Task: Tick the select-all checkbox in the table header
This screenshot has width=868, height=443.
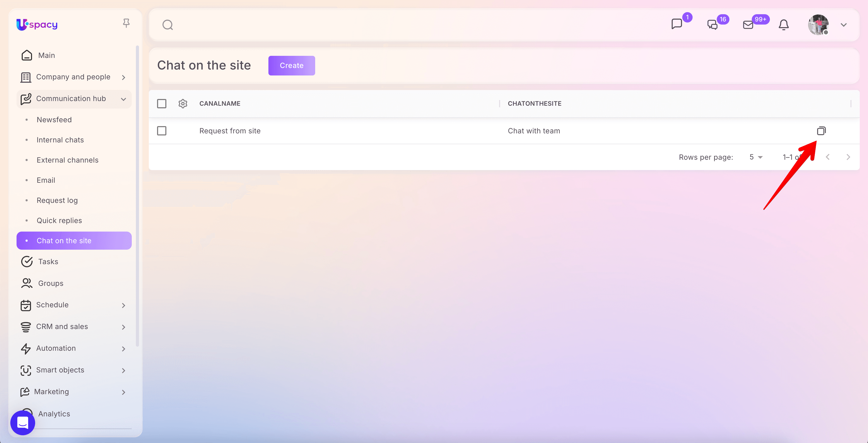Action: pyautogui.click(x=162, y=103)
